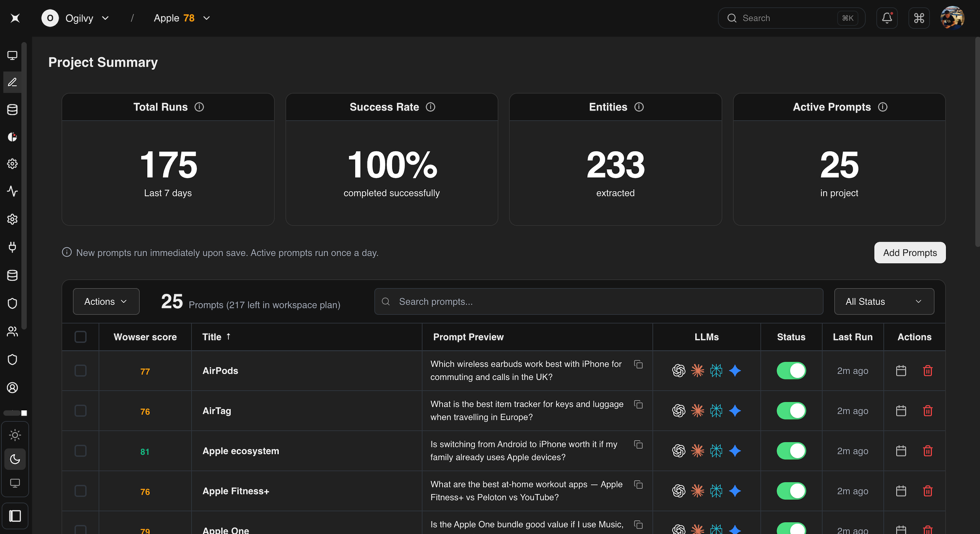Click the Total Runs 175 card
980x534 pixels.
[x=168, y=159]
